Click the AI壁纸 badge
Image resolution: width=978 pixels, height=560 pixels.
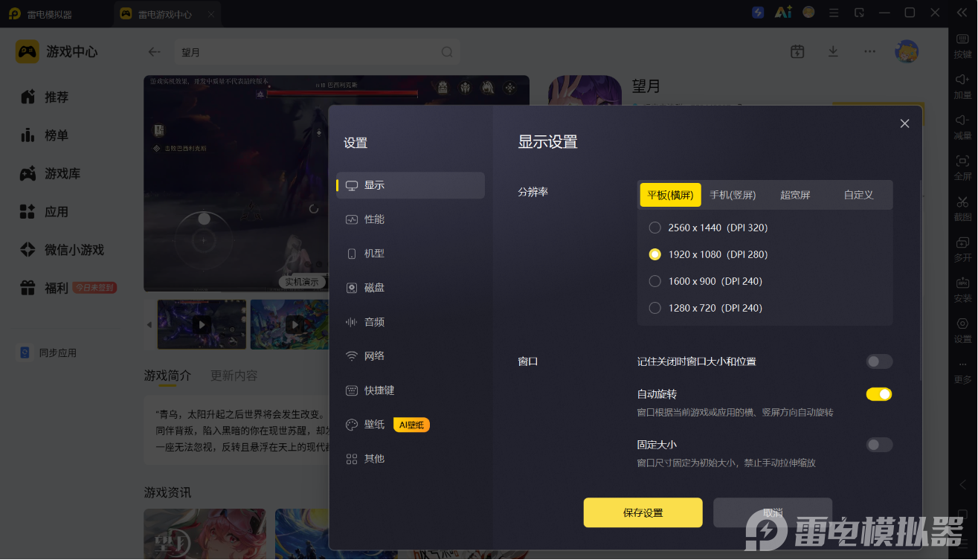[x=411, y=425]
